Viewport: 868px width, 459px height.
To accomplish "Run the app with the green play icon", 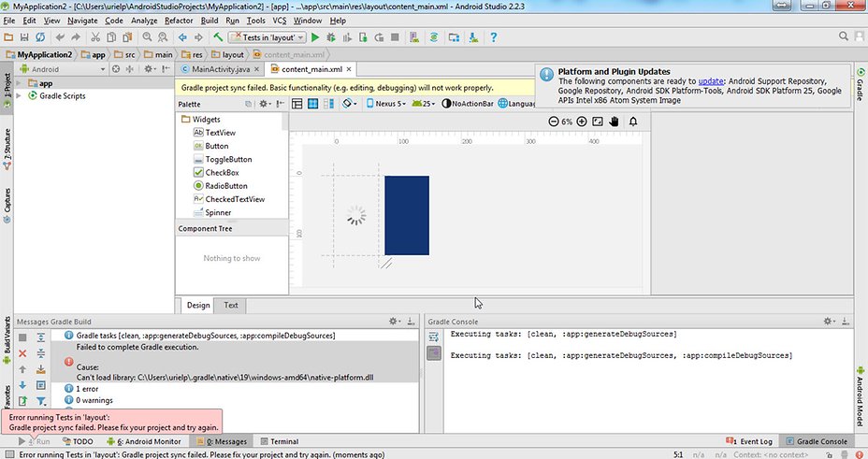I will tap(315, 37).
